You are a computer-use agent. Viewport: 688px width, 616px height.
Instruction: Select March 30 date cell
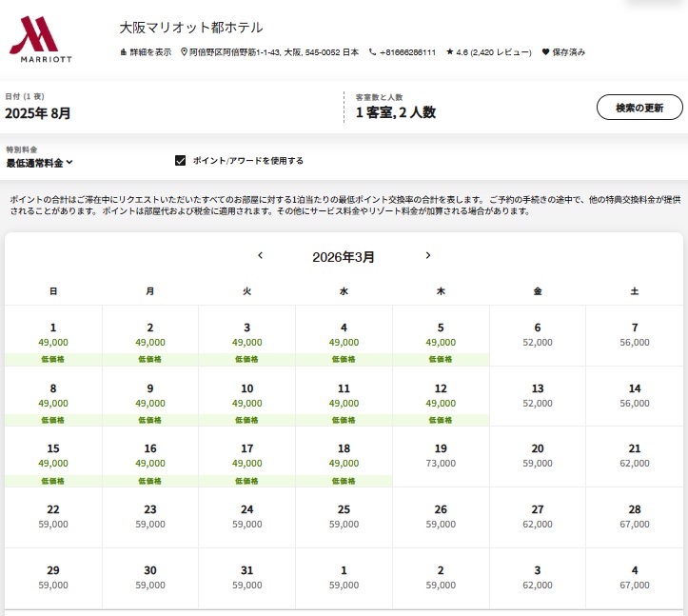click(150, 578)
